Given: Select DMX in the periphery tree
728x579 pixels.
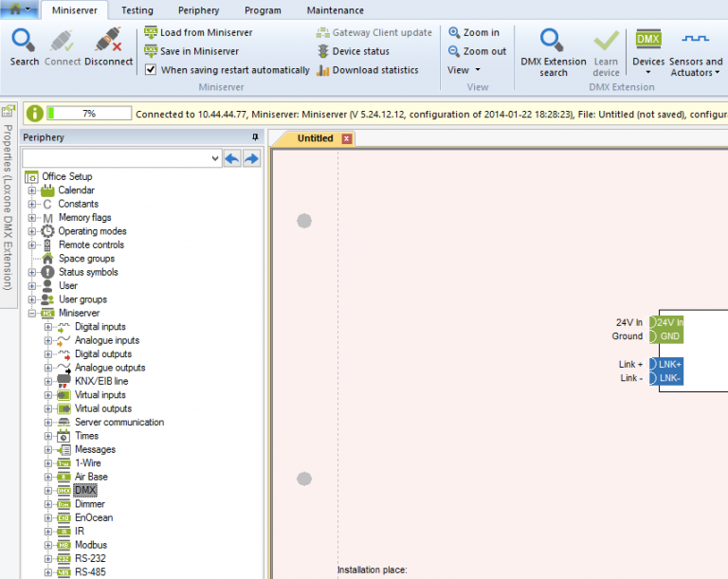Looking at the screenshot, I should click(x=84, y=491).
